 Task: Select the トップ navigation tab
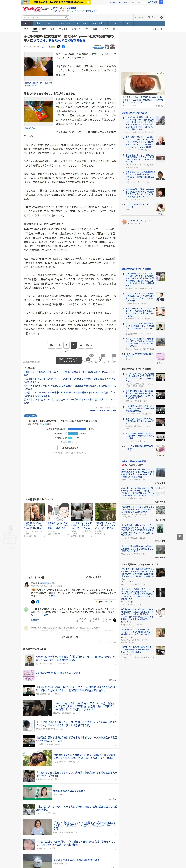27,24
